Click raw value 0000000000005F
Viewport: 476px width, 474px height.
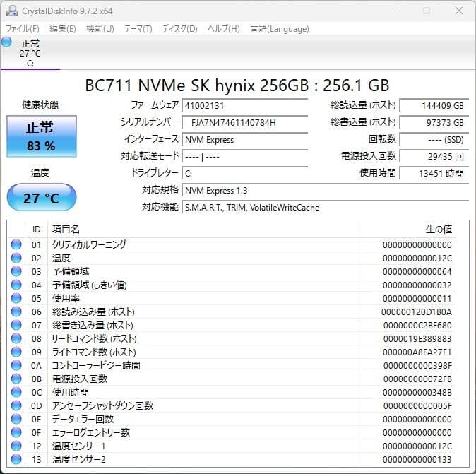pyautogui.click(x=417, y=405)
